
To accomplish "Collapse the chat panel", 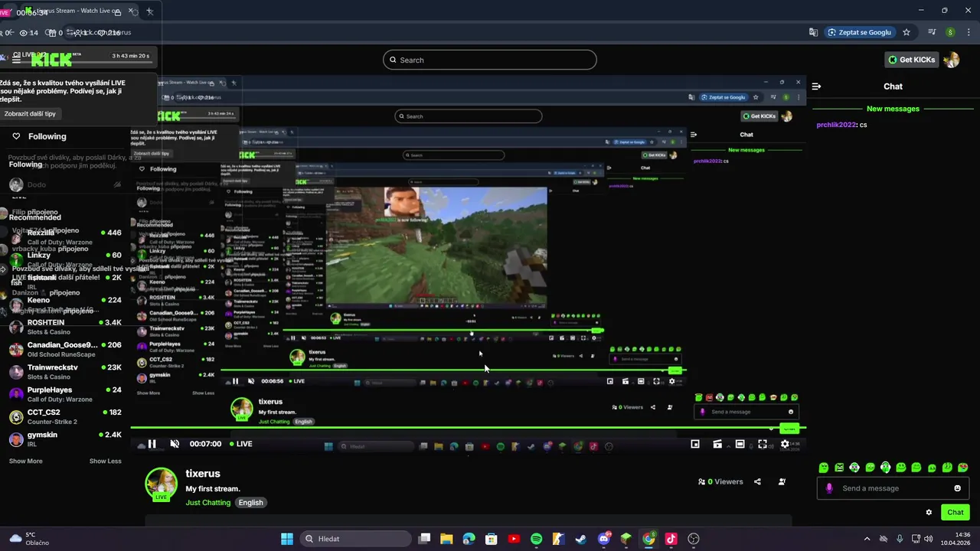I will pos(816,86).
